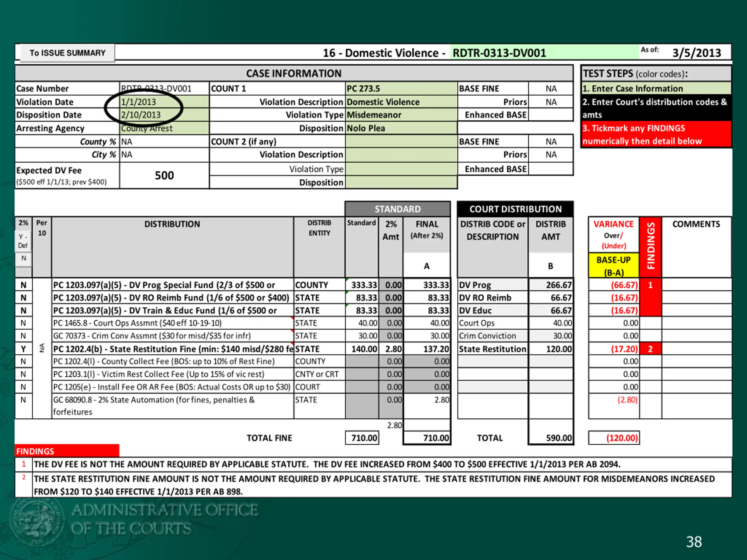Screen dimensions: 747x560
Task: Click the TOTAL FINE standard value 710.00
Action: pyautogui.click(x=362, y=438)
